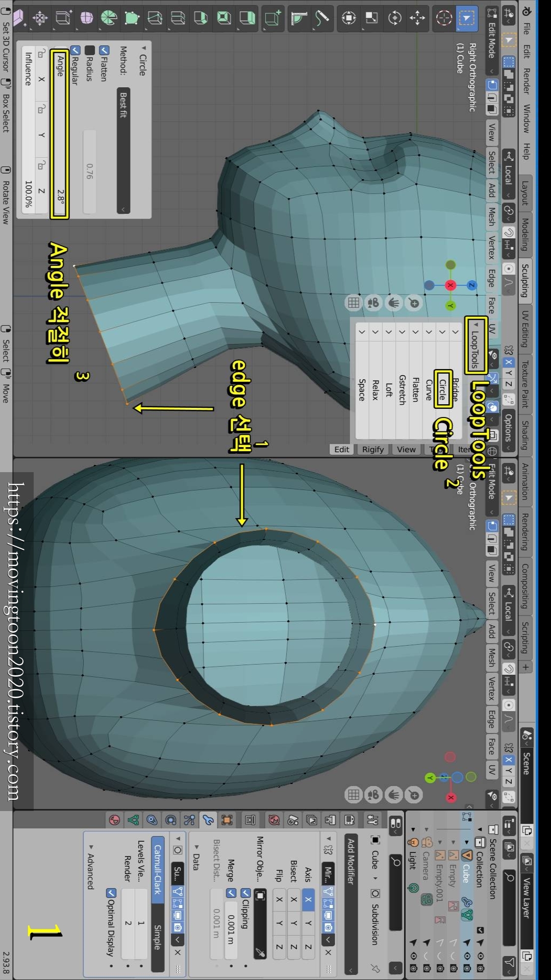Select the Inset Faces tool
The image size is (551, 980).
click(224, 18)
